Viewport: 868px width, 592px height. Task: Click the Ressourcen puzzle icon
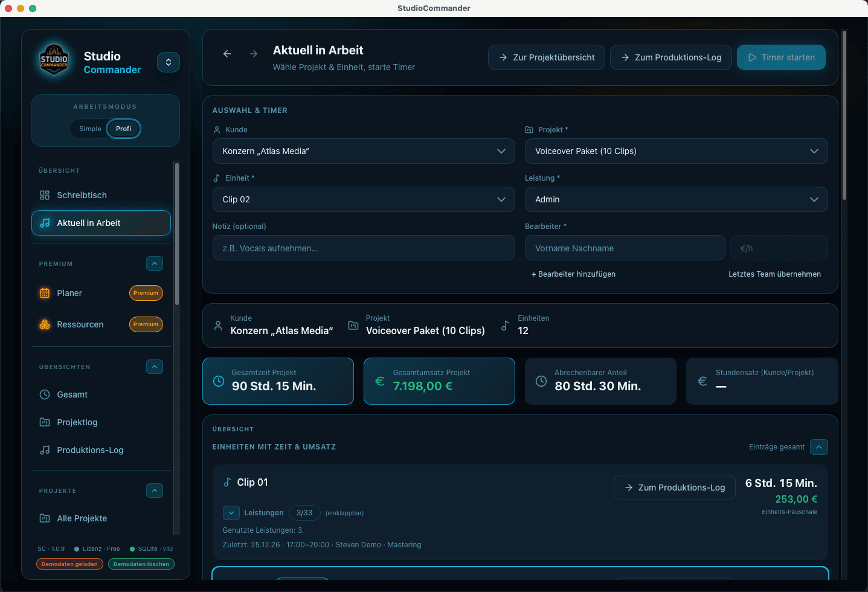45,324
